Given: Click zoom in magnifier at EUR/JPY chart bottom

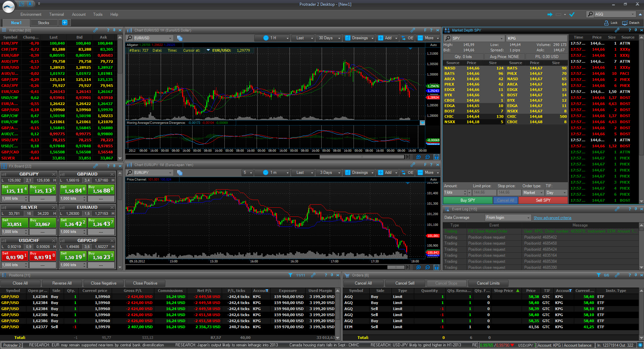Looking at the screenshot, I should (419, 267).
